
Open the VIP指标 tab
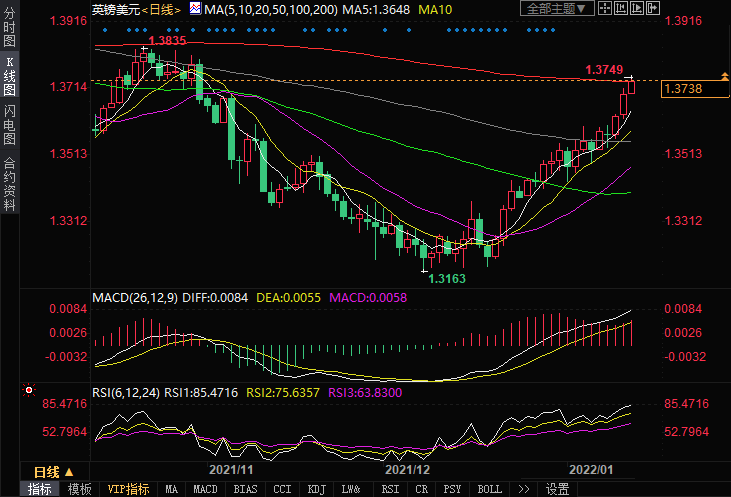click(x=128, y=489)
